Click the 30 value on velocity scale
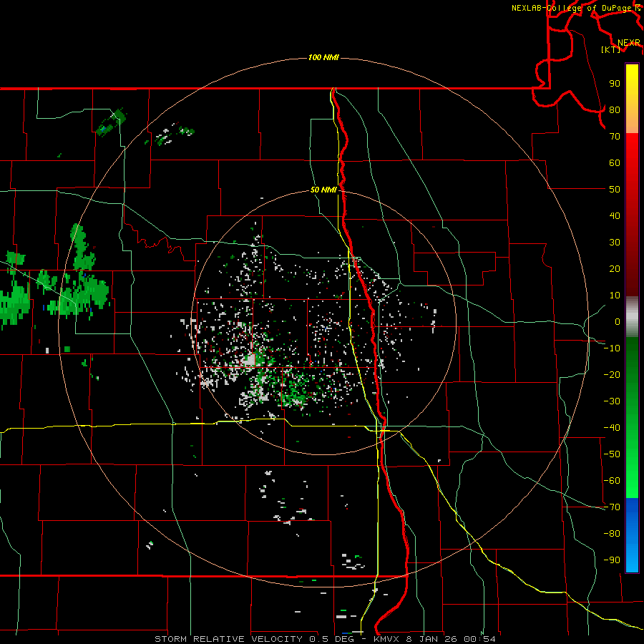Viewport: 644px width, 644px height. tap(615, 243)
